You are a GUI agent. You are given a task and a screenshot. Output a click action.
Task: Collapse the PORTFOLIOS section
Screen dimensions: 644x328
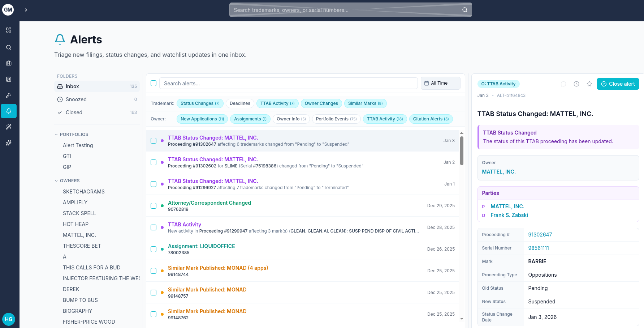click(x=72, y=135)
